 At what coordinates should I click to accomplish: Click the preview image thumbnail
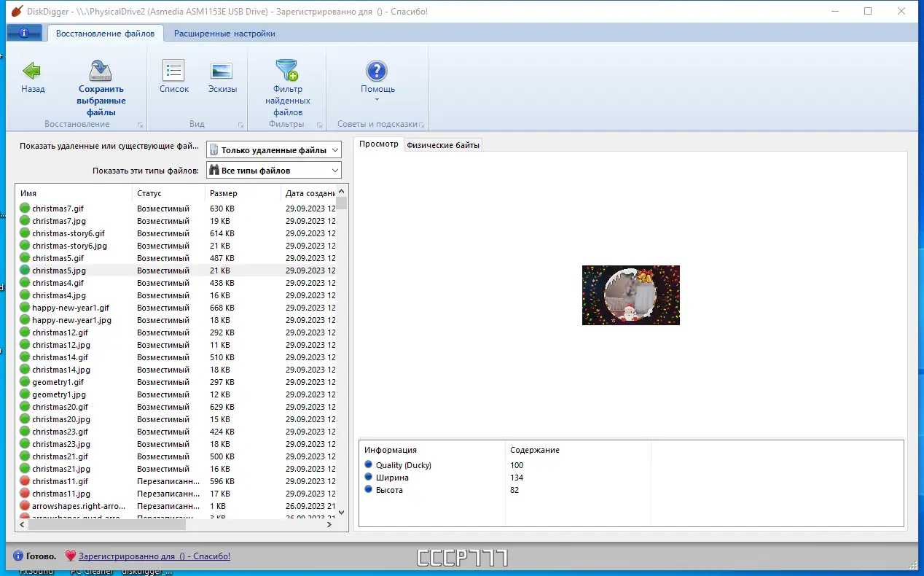coord(631,295)
